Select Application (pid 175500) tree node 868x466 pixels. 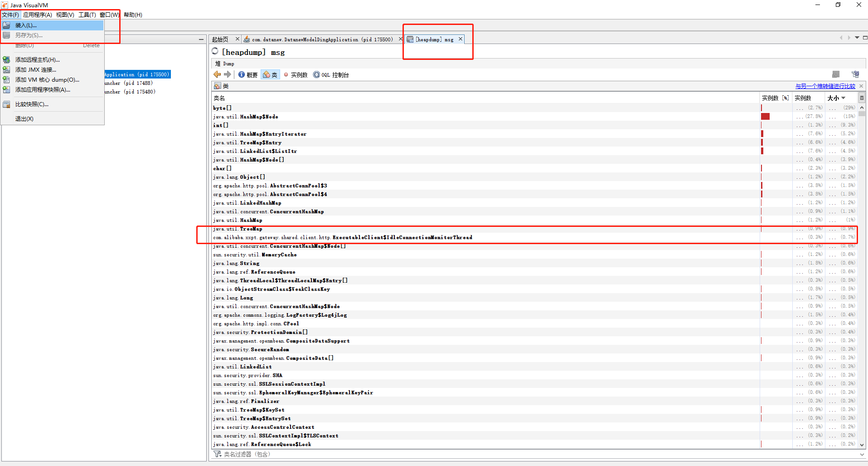137,74
